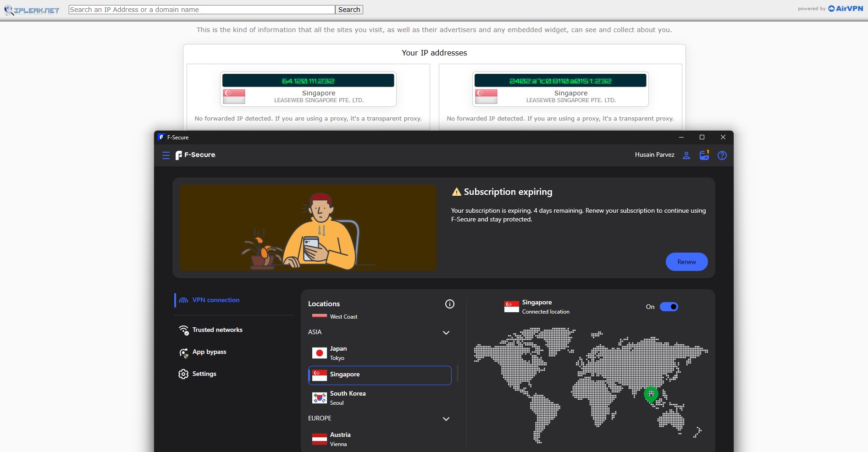Select the Singapore location row

tap(380, 375)
